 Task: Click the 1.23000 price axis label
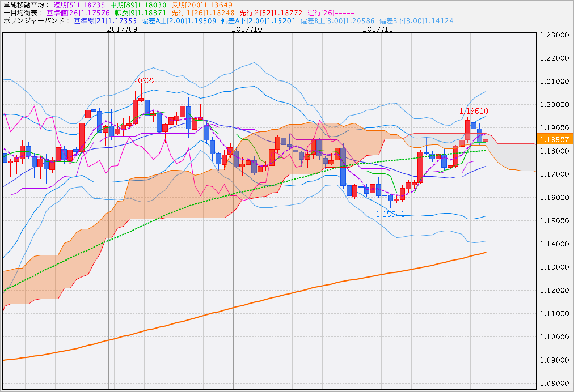(x=554, y=35)
